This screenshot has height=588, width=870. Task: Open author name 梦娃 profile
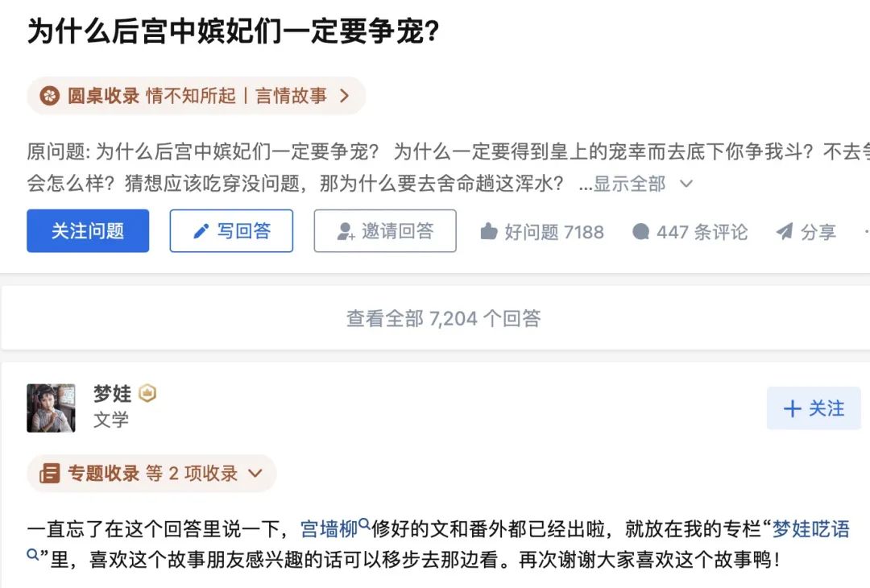point(112,393)
